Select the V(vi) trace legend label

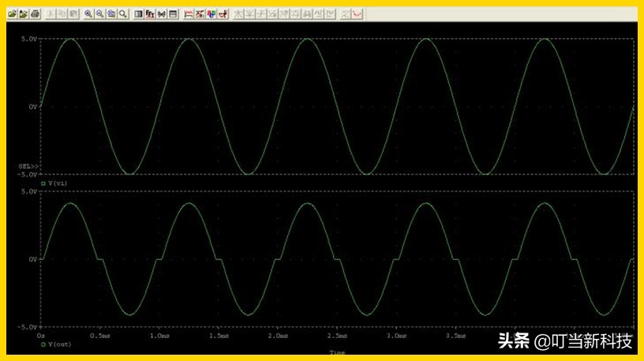[x=58, y=182]
